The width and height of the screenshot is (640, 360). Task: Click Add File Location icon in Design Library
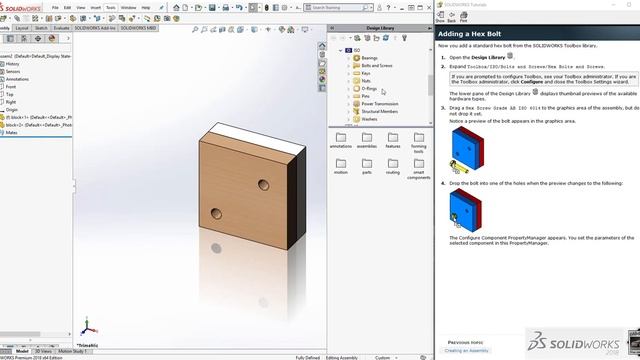pos(367,38)
